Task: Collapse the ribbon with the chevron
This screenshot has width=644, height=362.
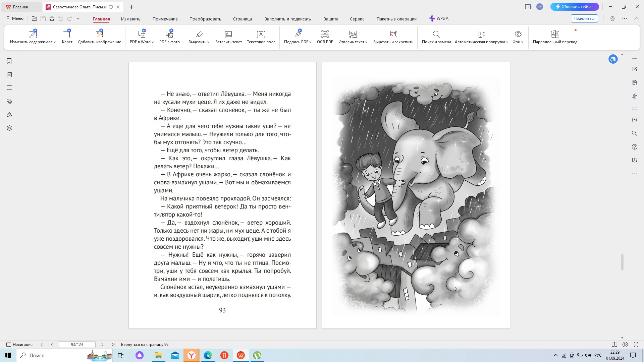Action: 637,18
